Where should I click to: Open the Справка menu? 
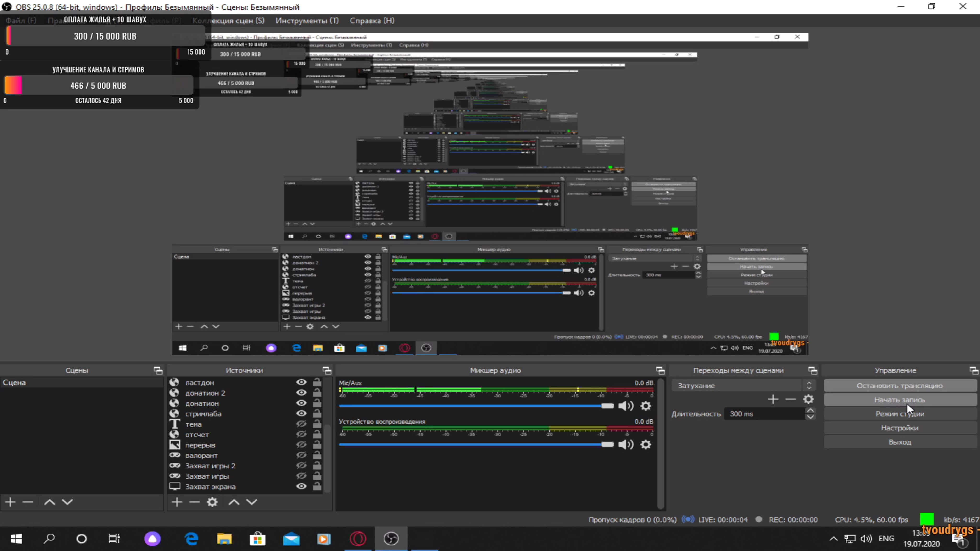372,21
